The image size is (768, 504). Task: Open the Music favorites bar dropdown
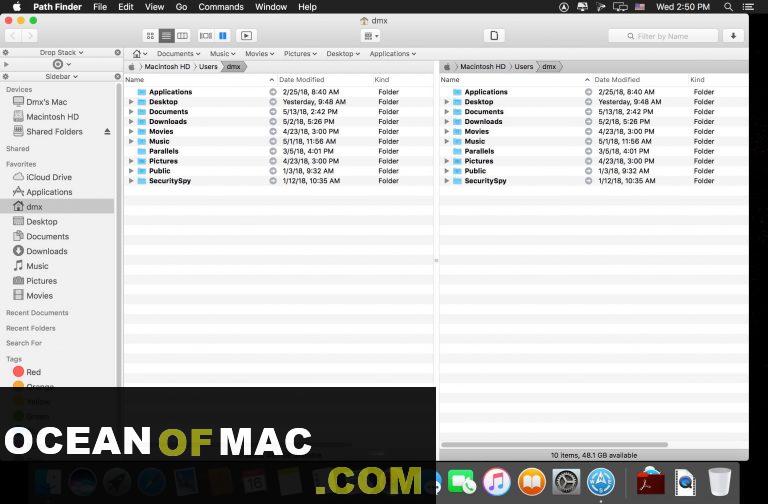[x=222, y=54]
